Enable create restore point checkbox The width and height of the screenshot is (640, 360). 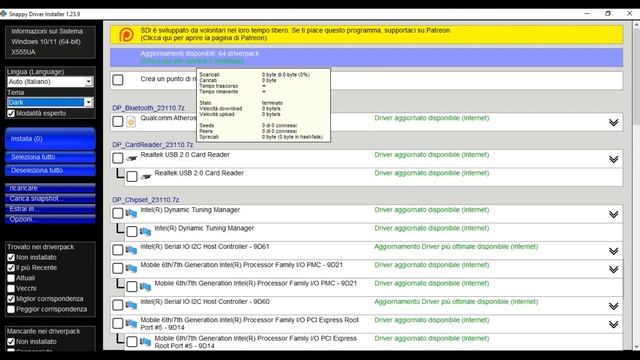(118, 80)
